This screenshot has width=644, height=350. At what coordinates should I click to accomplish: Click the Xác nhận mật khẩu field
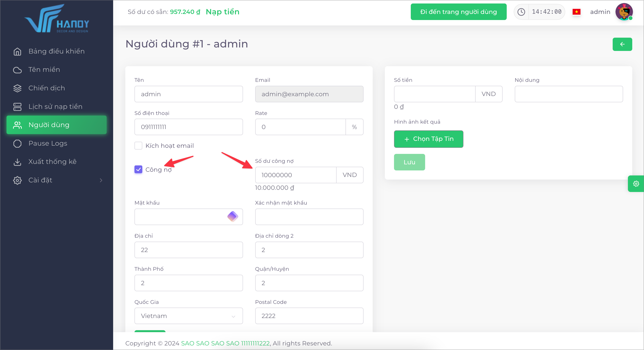pos(309,217)
